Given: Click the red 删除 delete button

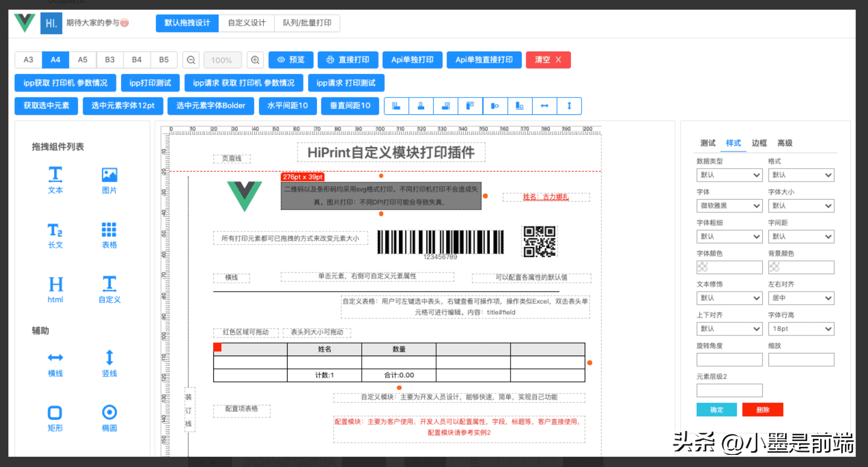Looking at the screenshot, I should [762, 410].
